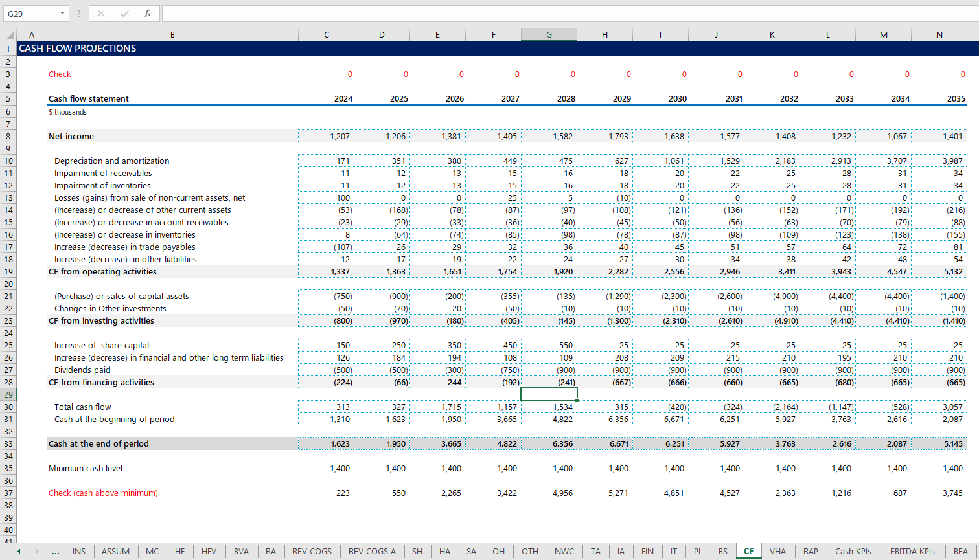This screenshot has width=979, height=560.
Task: Open the Name Box dropdown arrow
Action: point(62,14)
